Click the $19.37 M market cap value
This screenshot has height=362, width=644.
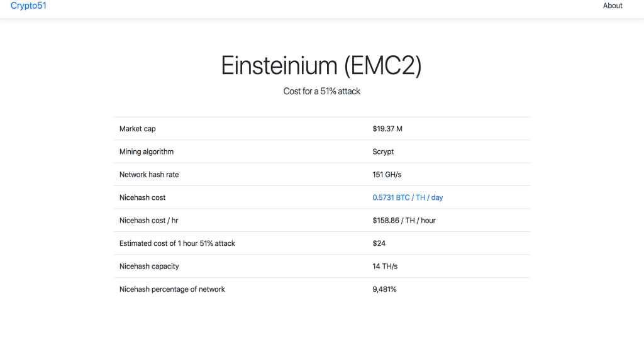[387, 129]
